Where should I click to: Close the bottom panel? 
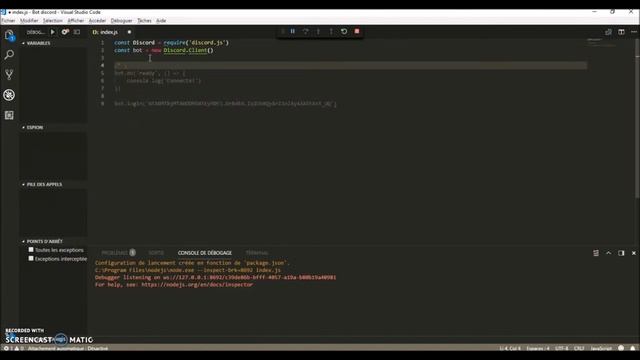[634, 253]
